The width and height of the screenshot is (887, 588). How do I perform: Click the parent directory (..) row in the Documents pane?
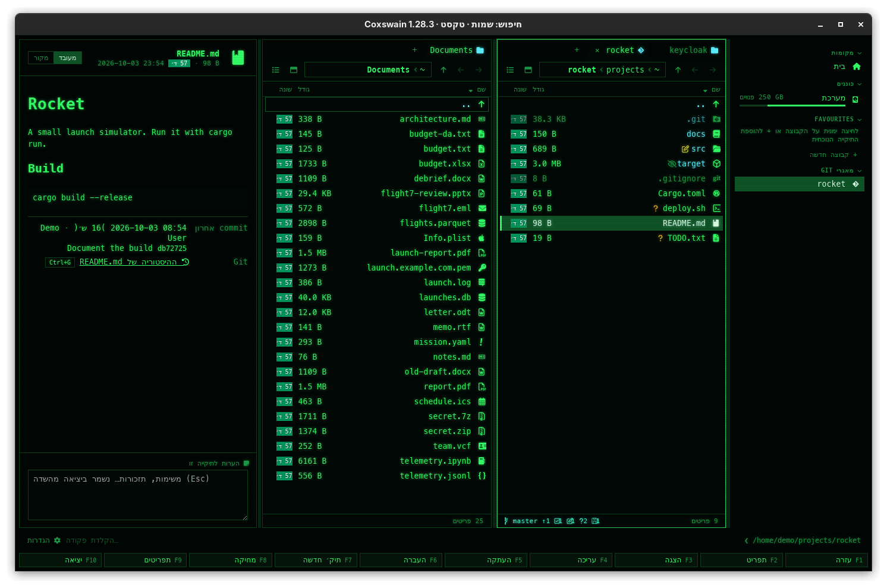(x=377, y=104)
